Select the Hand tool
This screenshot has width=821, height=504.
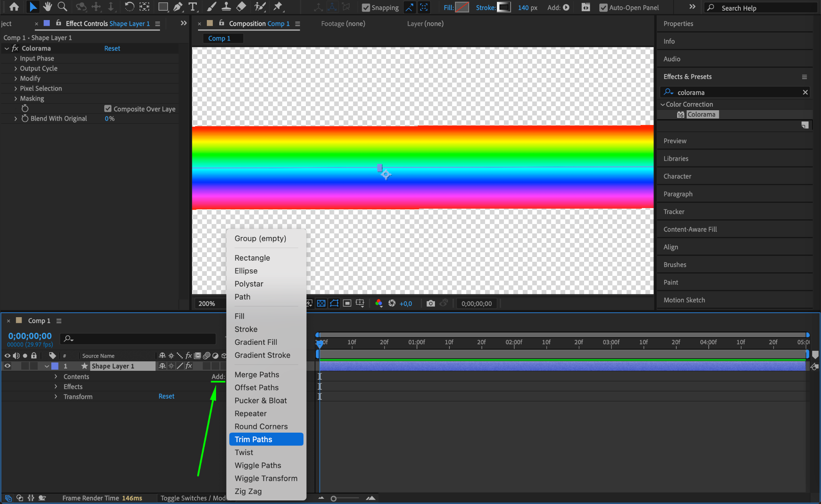point(48,7)
